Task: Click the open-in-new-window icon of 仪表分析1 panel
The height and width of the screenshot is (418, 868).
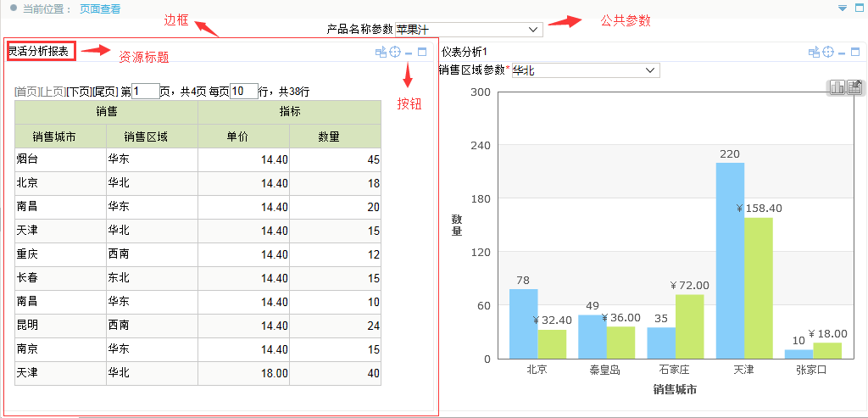Action: [x=814, y=53]
